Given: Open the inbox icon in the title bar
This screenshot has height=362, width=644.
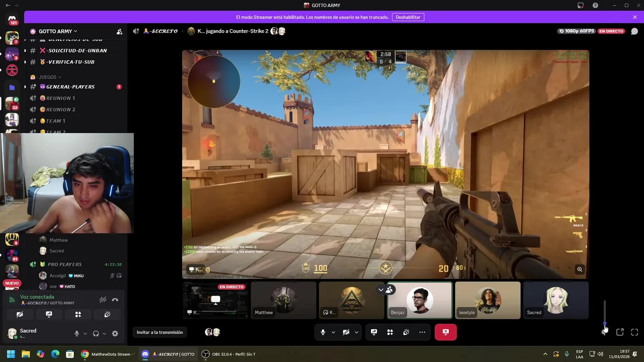Looking at the screenshot, I should pos(581,6).
